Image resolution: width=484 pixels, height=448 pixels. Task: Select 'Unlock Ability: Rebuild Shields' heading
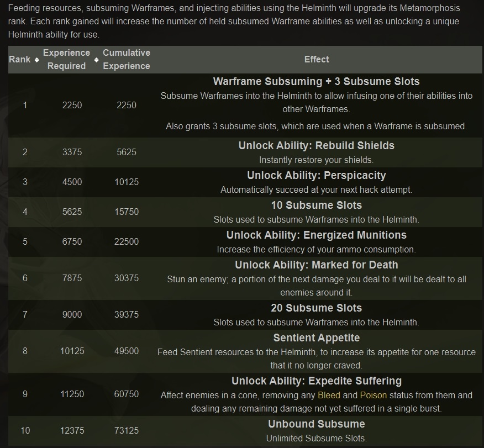(x=317, y=145)
